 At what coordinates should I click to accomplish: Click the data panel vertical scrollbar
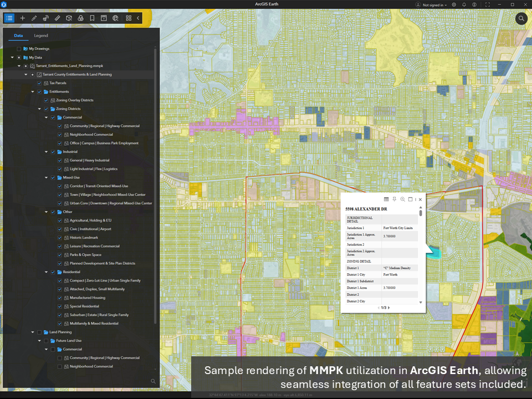tap(155, 185)
